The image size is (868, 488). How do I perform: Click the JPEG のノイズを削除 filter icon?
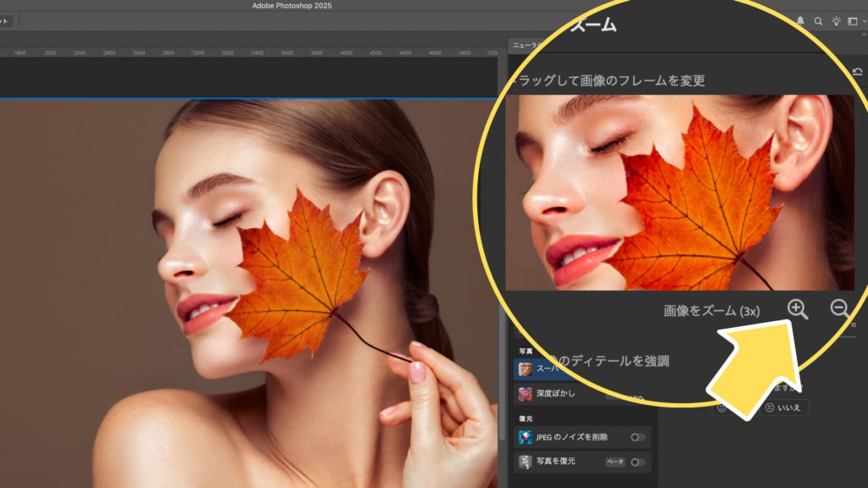pos(526,437)
